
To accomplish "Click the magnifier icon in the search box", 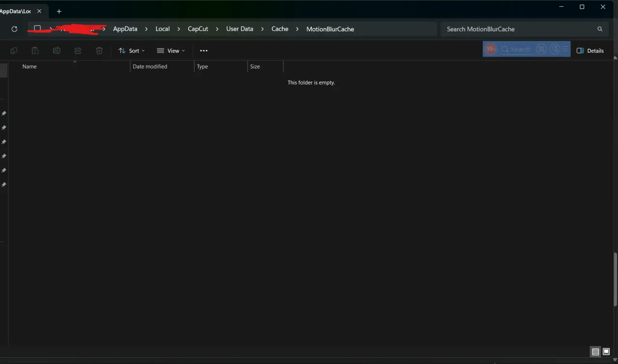I will click(600, 29).
